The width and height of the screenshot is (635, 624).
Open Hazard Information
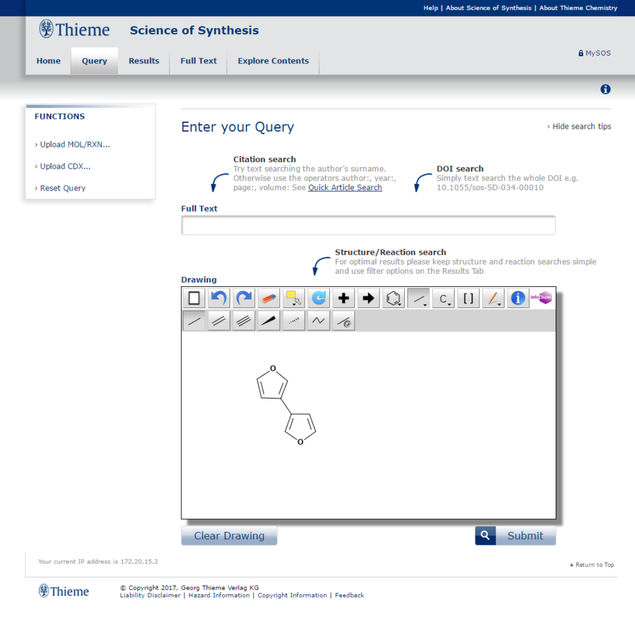[219, 595]
